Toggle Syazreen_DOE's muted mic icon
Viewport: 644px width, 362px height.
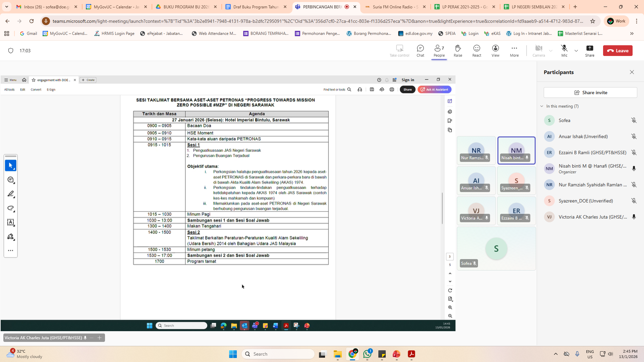(634, 201)
